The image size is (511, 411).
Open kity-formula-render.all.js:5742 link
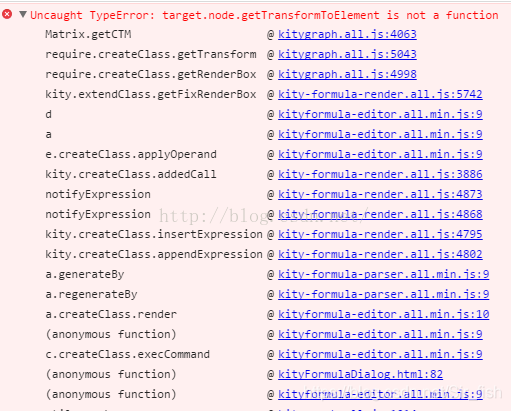380,94
